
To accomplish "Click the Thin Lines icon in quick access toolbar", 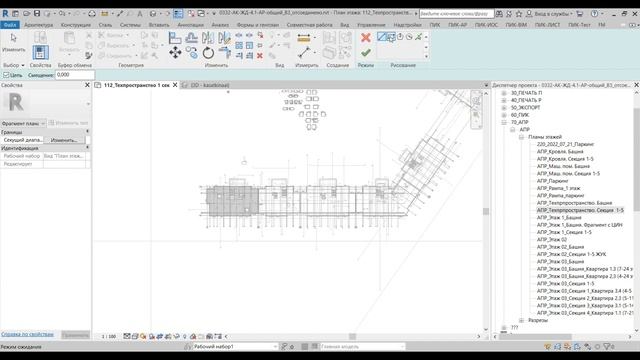I will pyautogui.click(x=178, y=13).
